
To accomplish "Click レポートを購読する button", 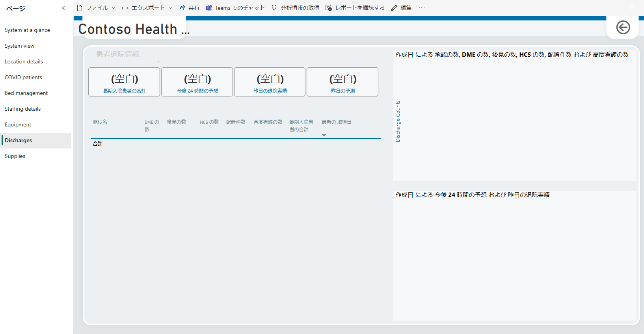I will (x=355, y=8).
